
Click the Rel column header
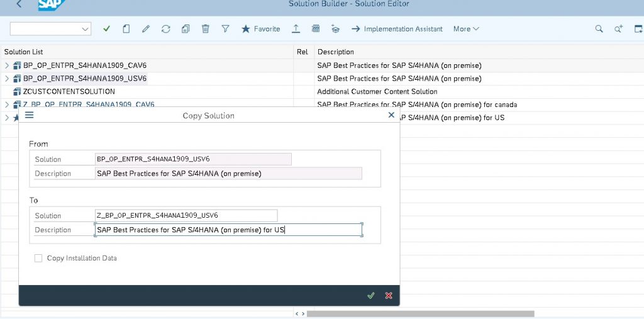pyautogui.click(x=303, y=52)
